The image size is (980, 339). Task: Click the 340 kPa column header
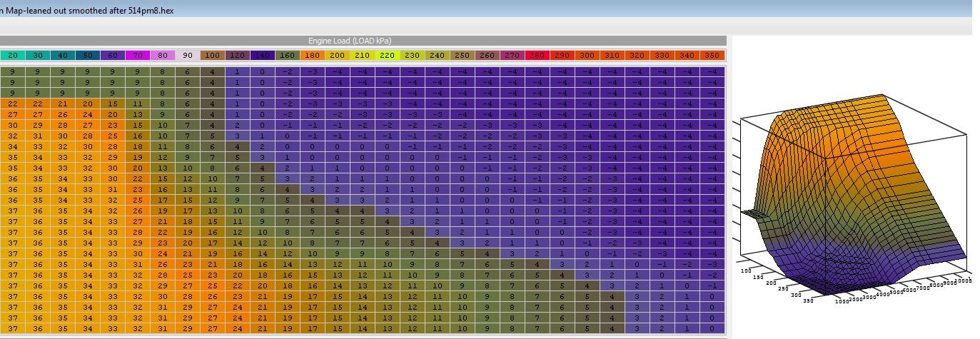click(687, 55)
